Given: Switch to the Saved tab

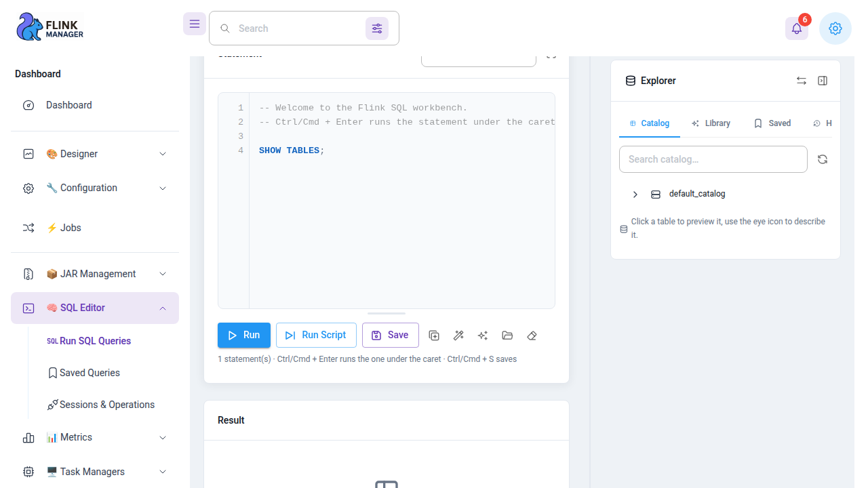Looking at the screenshot, I should click(x=772, y=123).
